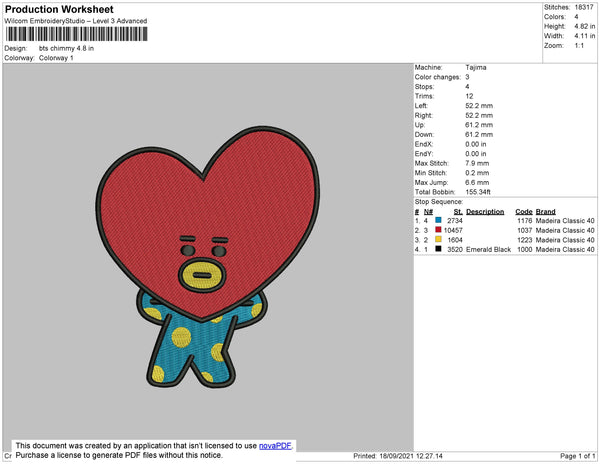Click the black thread color swatch
The image size is (600, 464).
(x=438, y=249)
